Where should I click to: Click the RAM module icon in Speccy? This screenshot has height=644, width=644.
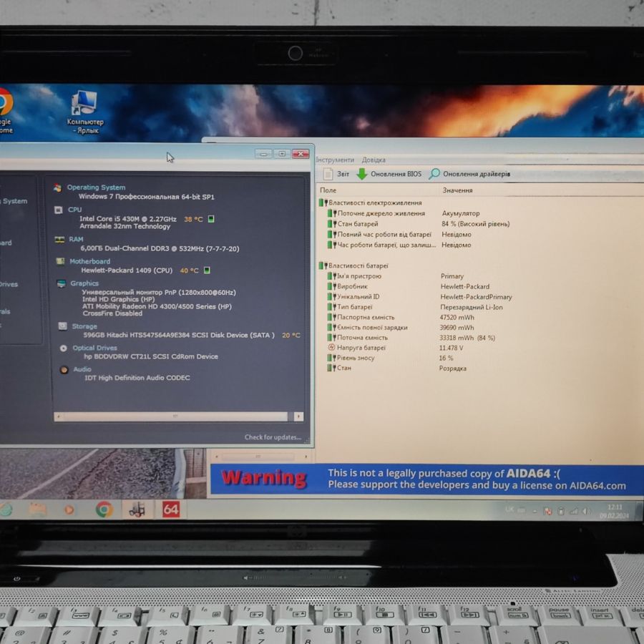tap(59, 240)
